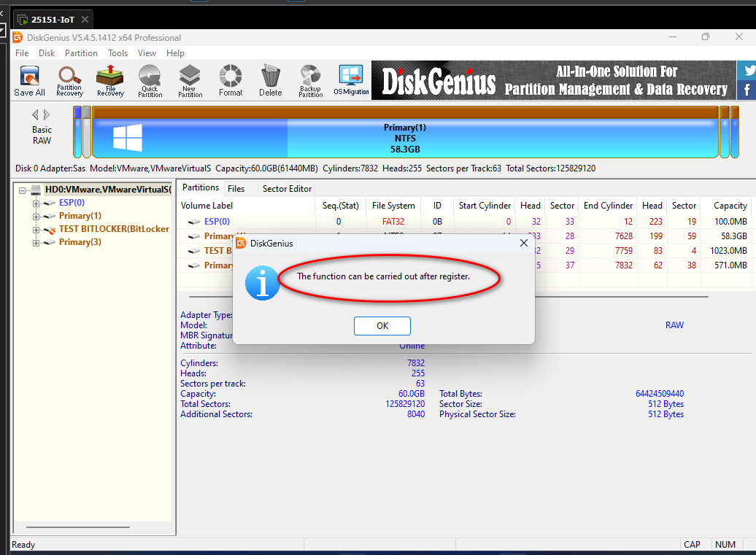Click the Save All toolbar icon
This screenshot has width=756, height=555.
pos(29,81)
